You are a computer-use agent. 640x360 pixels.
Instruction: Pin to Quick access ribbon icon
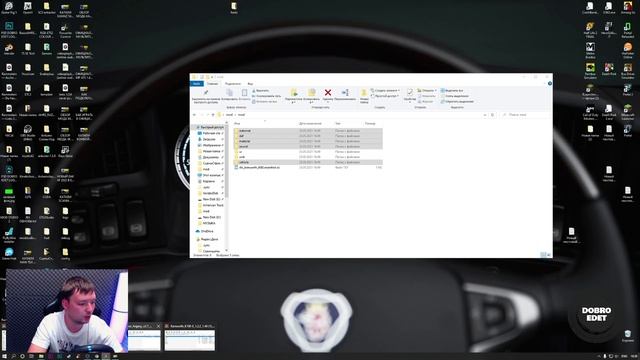(x=206, y=96)
